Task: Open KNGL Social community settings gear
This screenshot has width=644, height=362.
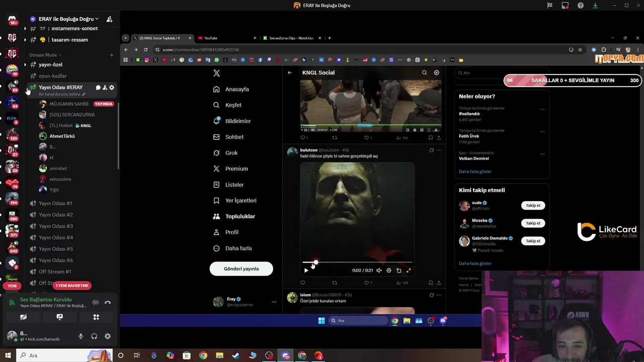Action: 436,72
